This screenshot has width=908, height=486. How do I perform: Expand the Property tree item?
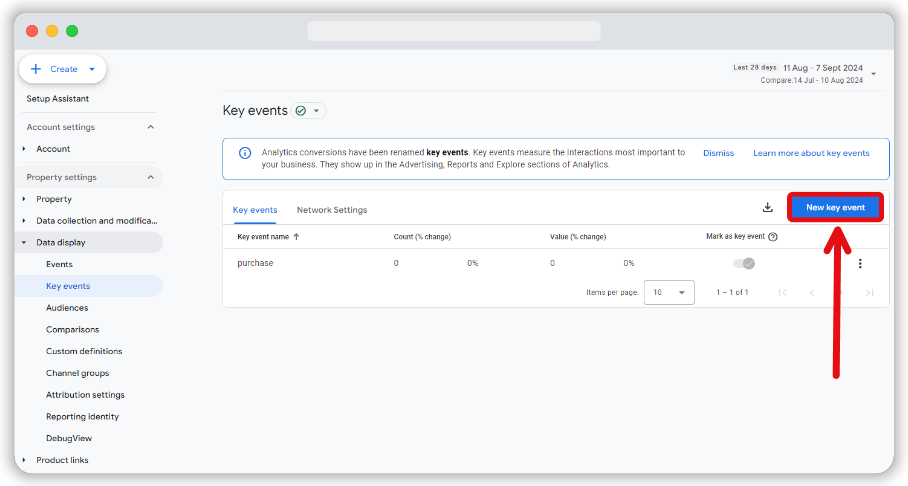[x=24, y=199]
